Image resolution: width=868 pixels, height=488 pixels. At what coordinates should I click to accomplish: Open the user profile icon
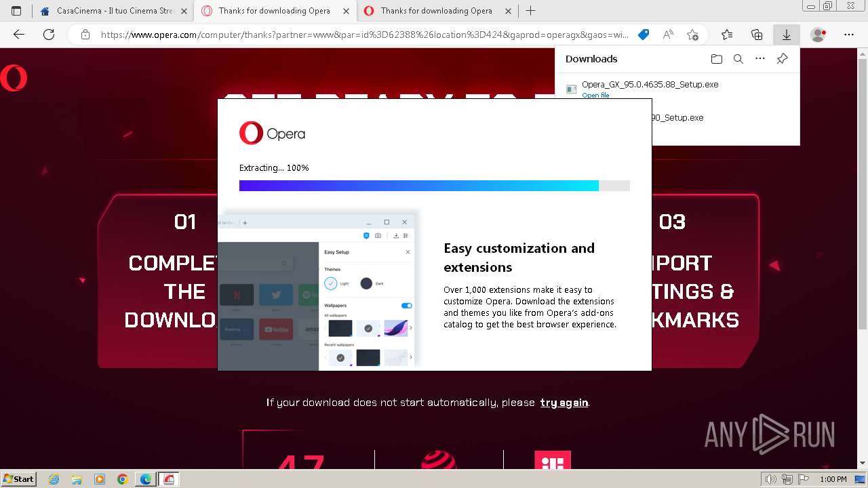[x=818, y=35]
